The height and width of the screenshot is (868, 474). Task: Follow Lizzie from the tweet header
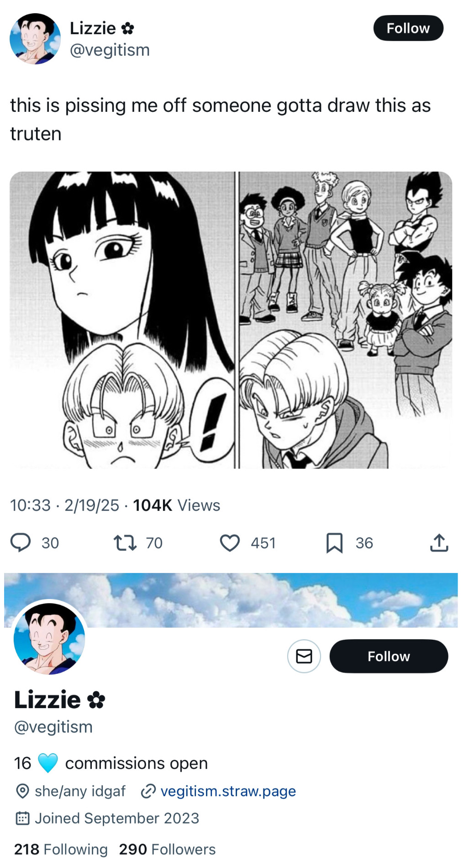408,28
